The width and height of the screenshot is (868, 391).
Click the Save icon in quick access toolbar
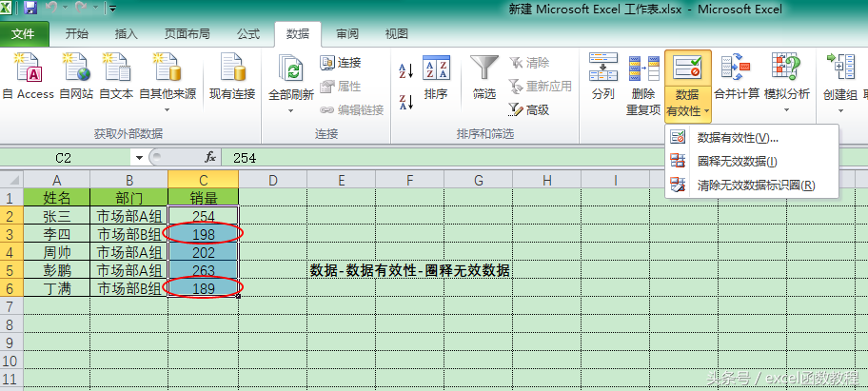pyautogui.click(x=31, y=9)
